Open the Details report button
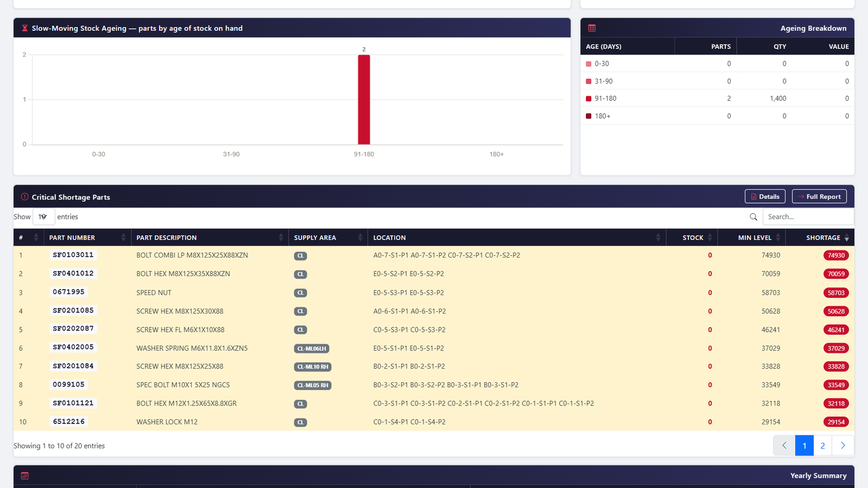Screen dimensions: 868x488 (765, 196)
